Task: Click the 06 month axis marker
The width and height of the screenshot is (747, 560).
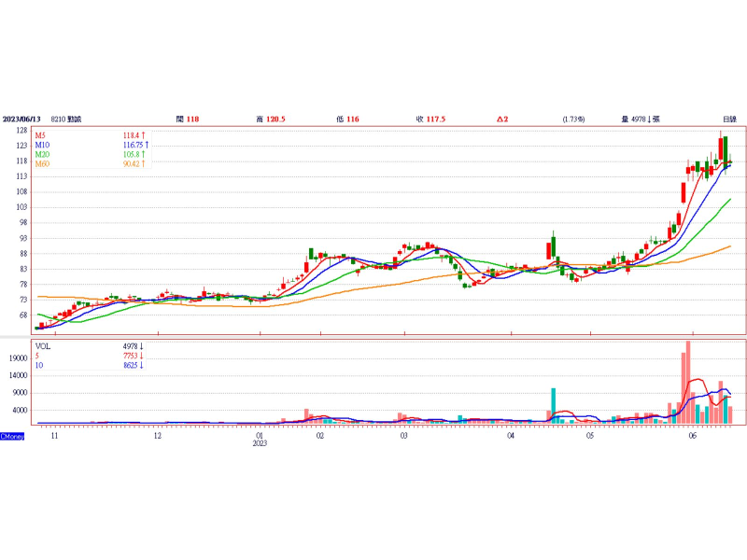Action: (692, 436)
